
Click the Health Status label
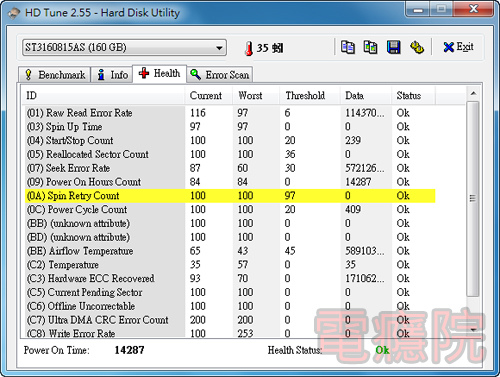[x=295, y=350]
